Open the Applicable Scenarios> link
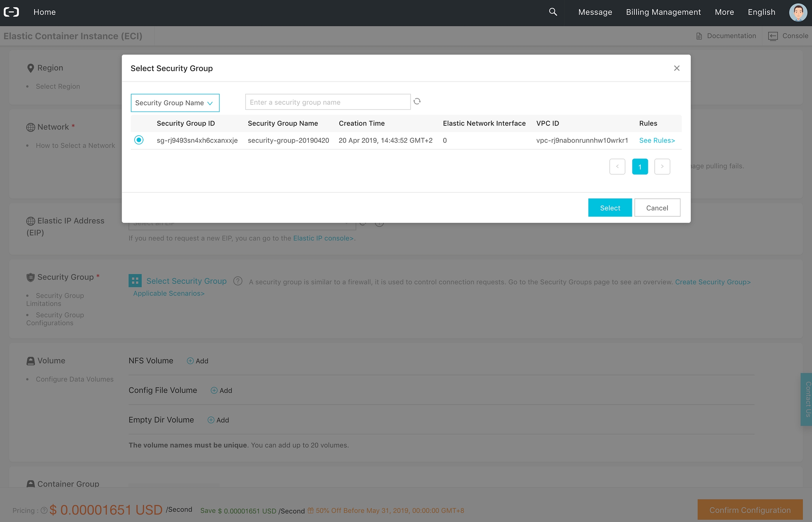This screenshot has height=522, width=812. pos(169,293)
